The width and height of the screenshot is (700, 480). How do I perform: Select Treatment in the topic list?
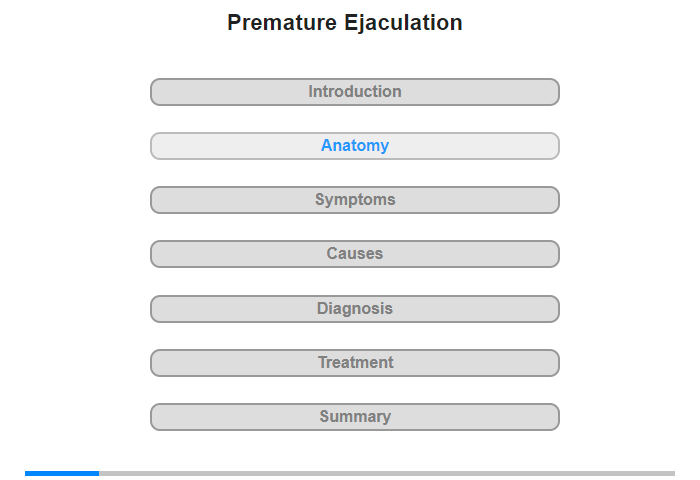pos(354,363)
